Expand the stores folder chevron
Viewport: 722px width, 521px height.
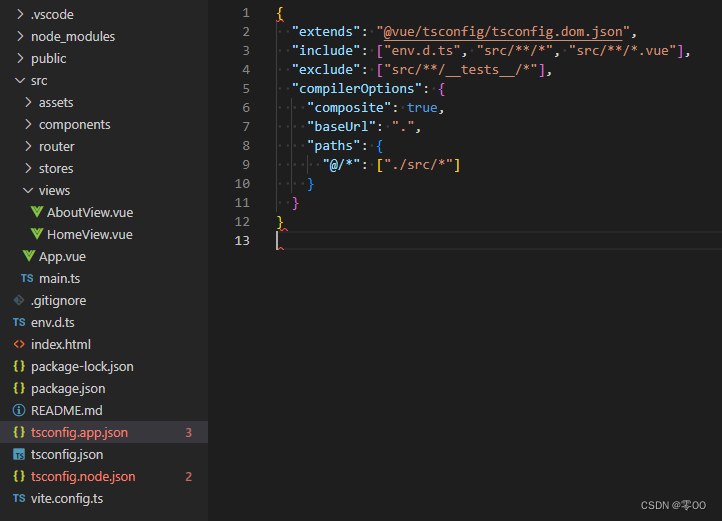pyautogui.click(x=28, y=168)
